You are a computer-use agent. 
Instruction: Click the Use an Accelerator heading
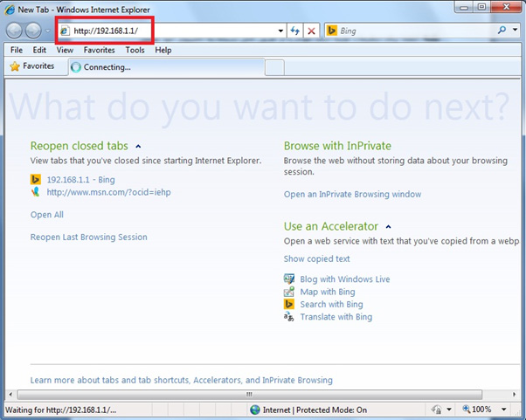click(x=331, y=226)
